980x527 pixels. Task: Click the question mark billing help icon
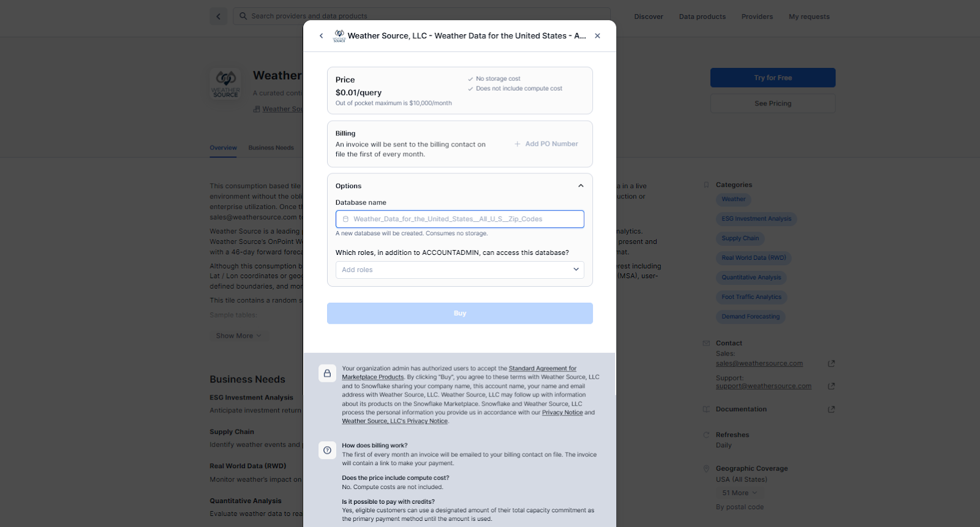[x=327, y=450]
